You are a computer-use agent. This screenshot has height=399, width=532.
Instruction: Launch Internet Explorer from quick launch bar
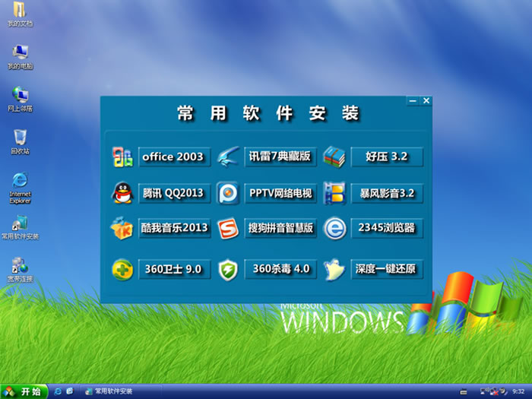[x=58, y=391]
